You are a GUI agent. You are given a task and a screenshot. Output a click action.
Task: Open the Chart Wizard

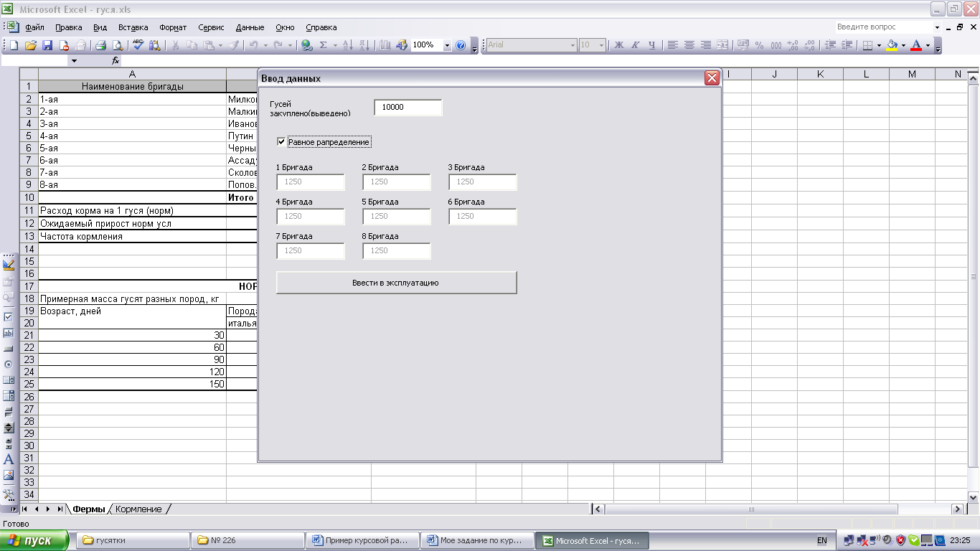(385, 45)
